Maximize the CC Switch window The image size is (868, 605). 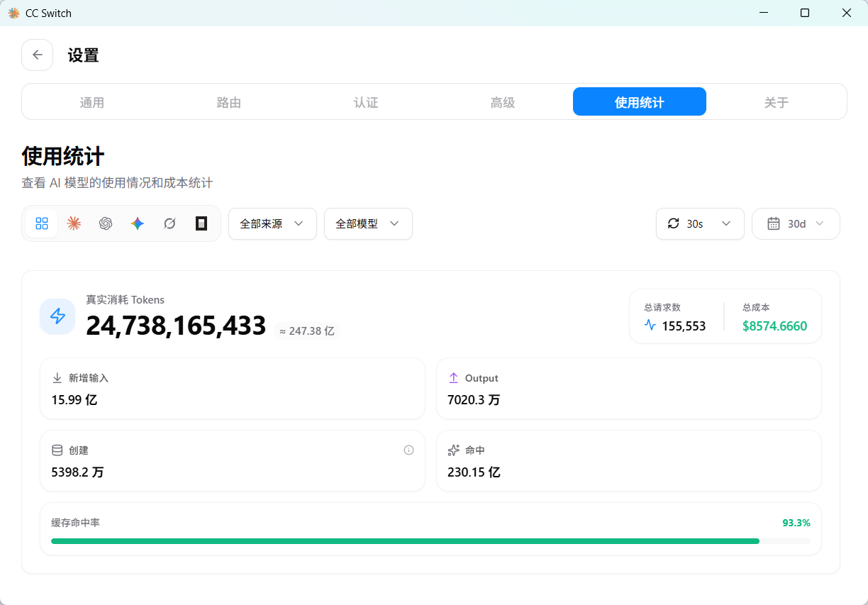tap(805, 13)
